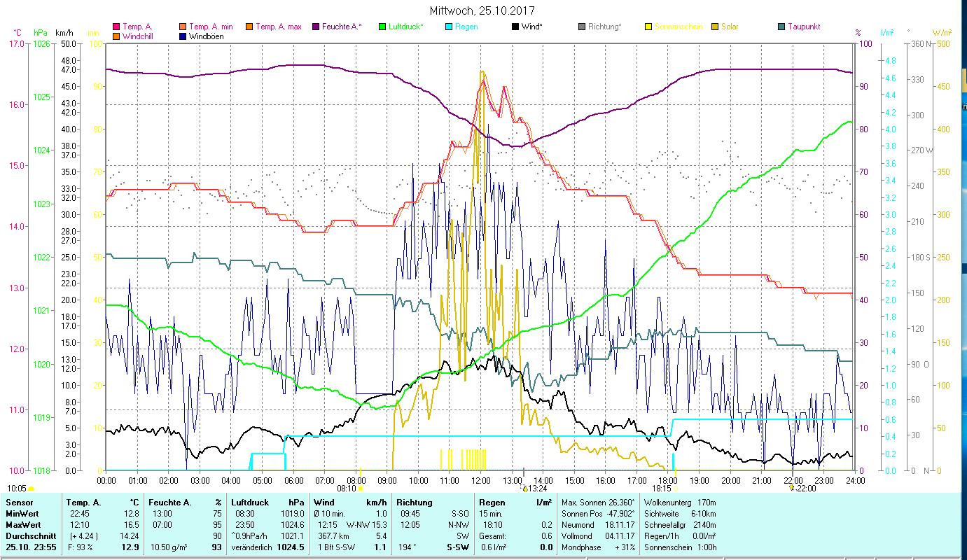The height and width of the screenshot is (560, 967).
Task: Click the Neumond 18.11.17 entry
Action: click(597, 525)
